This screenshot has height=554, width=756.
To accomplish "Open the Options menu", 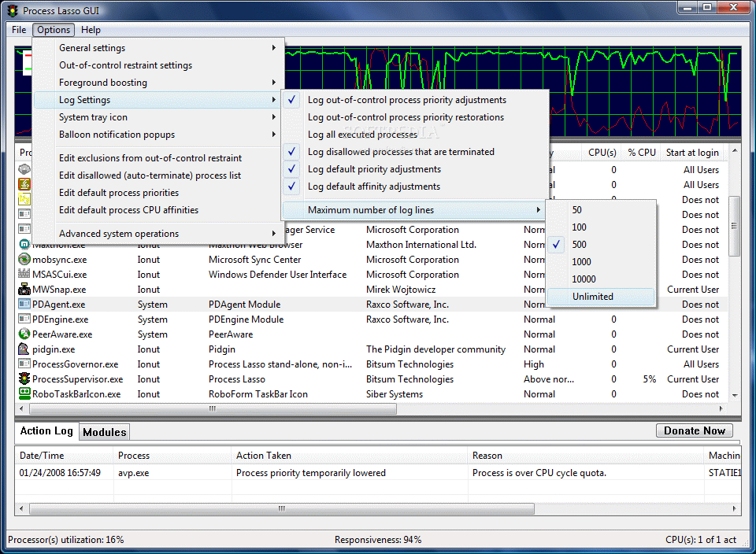I will [x=54, y=30].
